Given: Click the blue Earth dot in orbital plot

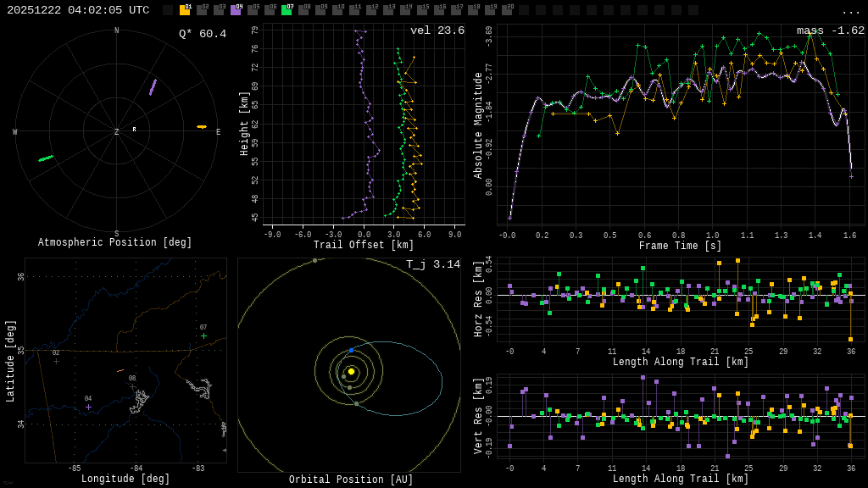Looking at the screenshot, I should 351,350.
